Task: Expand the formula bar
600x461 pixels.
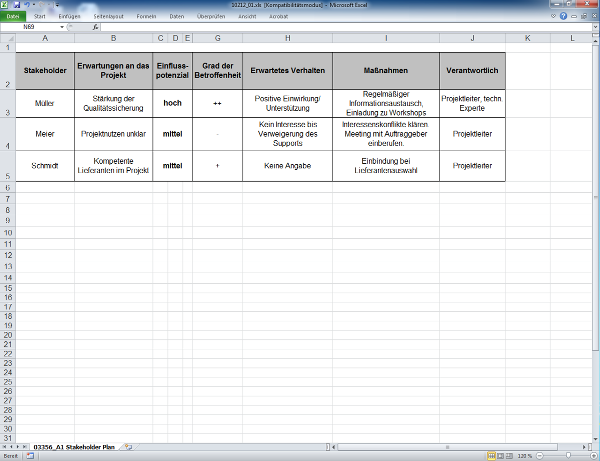Action: [x=594, y=27]
